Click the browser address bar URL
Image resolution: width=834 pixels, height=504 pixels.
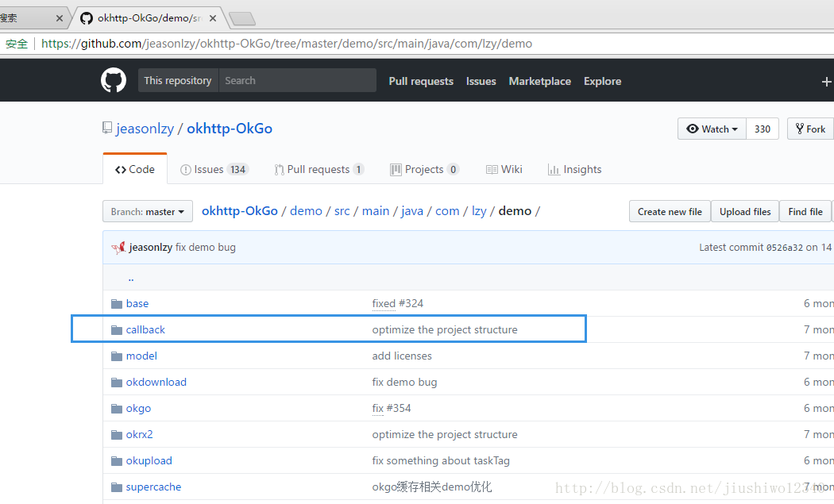pyautogui.click(x=287, y=44)
